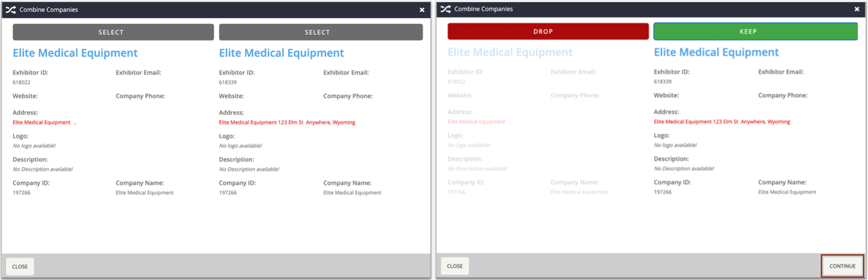Click the shuffle icon in left dialog title

click(x=11, y=10)
